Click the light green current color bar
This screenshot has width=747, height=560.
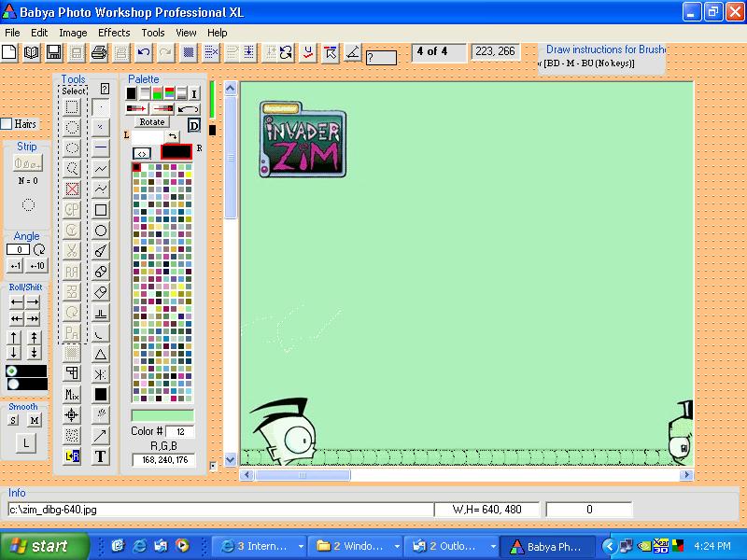pyautogui.click(x=162, y=415)
